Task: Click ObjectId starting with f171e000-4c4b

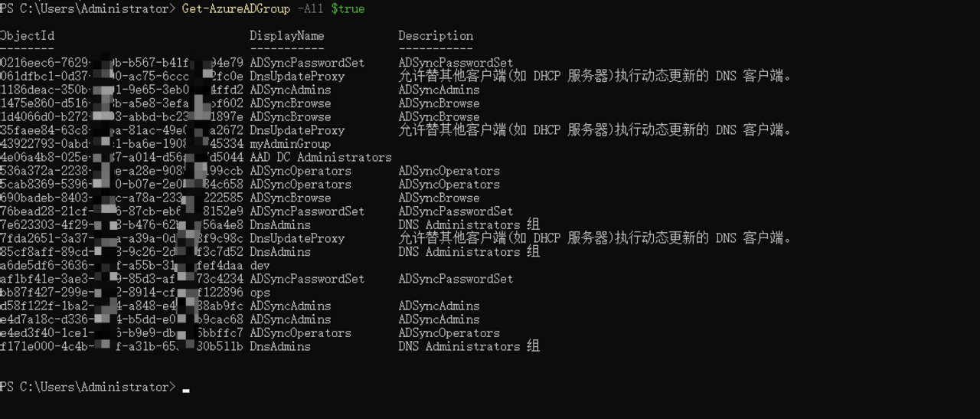Action: pos(122,347)
